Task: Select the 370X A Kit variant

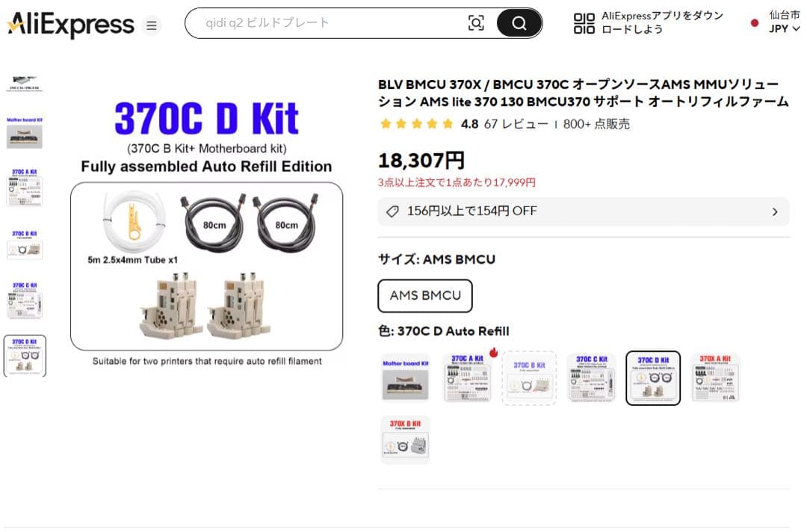Action: pos(715,377)
